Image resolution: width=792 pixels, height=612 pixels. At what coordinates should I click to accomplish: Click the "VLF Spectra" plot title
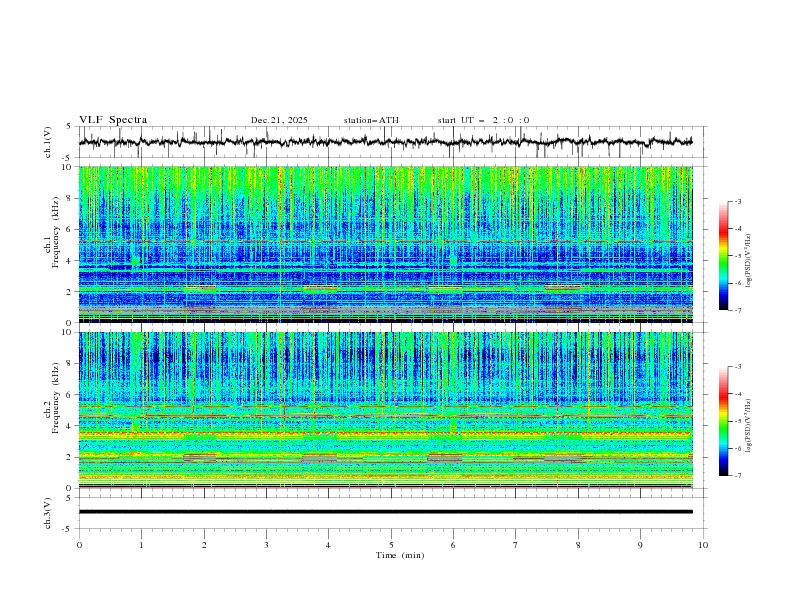113,120
